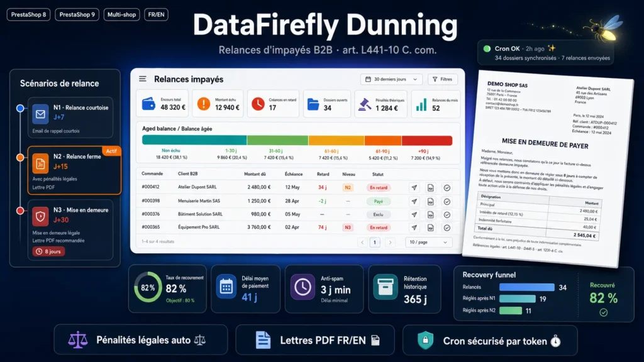Mark order #000412 as resolved with checkmark

447,187
